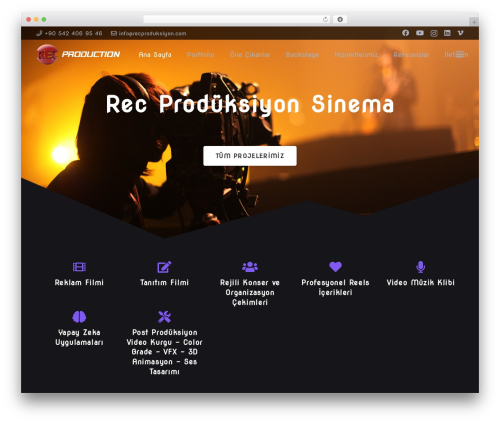Click the phone icon in top bar
The width and height of the screenshot is (500, 423).
(39, 33)
